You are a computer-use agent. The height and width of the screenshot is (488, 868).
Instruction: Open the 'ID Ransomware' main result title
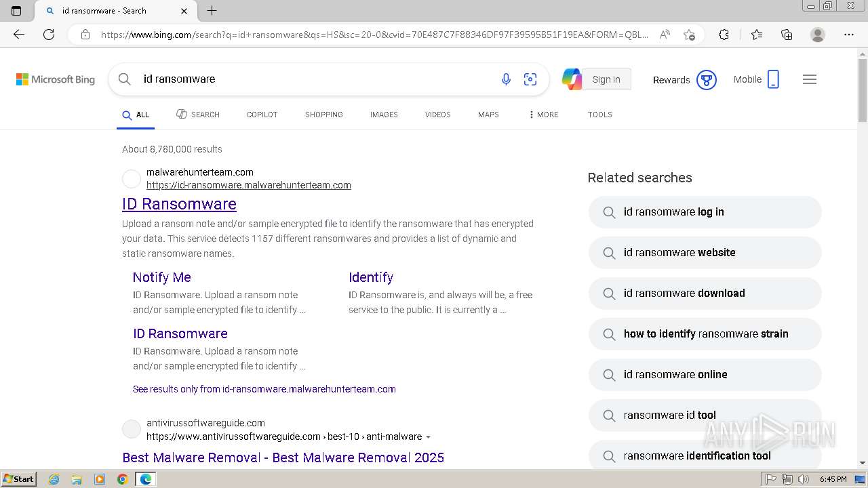(179, 204)
